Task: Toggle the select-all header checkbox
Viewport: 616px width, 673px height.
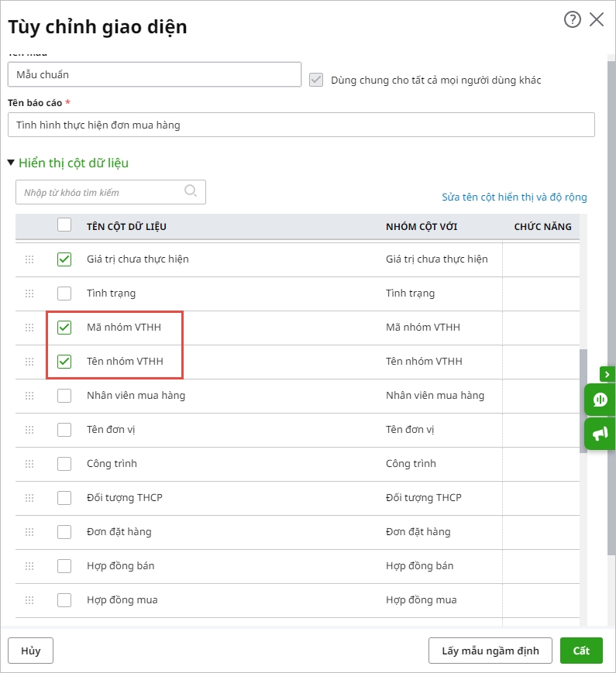Action: tap(64, 225)
